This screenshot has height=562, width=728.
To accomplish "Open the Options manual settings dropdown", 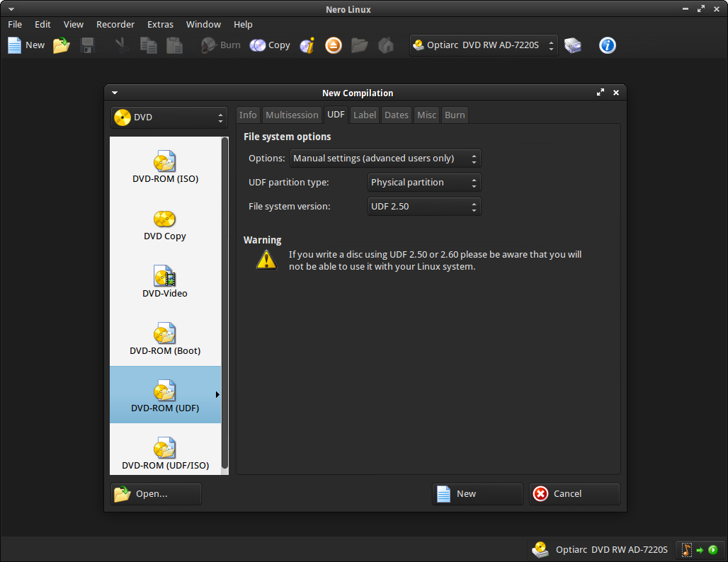I will [x=385, y=159].
